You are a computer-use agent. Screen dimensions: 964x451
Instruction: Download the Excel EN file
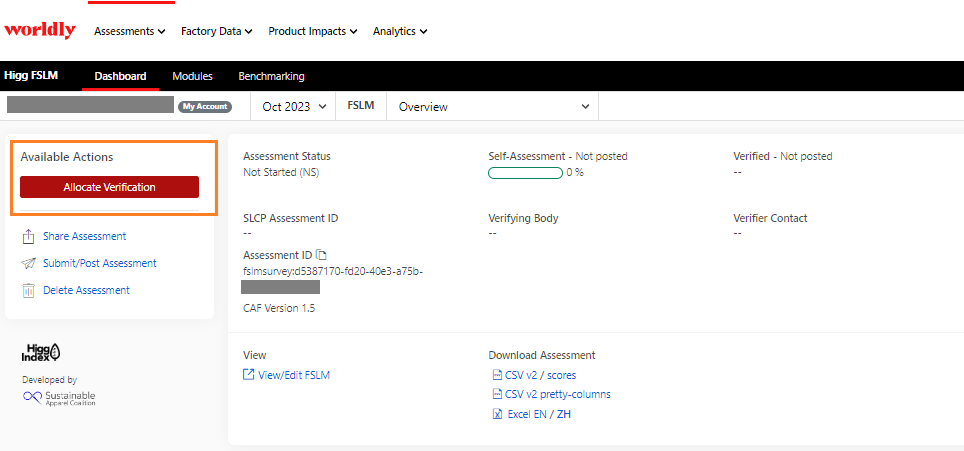pos(528,414)
